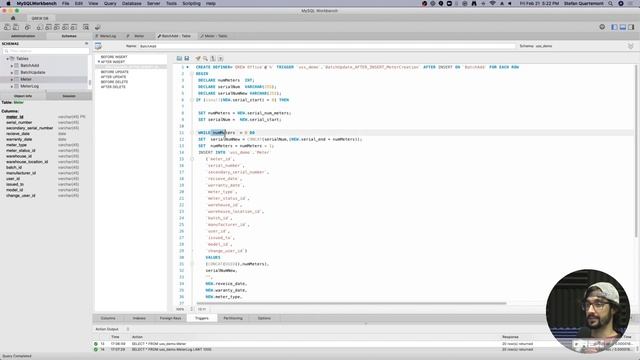Create a new table icon
This screenshot has width=640, height=360.
point(48,27)
